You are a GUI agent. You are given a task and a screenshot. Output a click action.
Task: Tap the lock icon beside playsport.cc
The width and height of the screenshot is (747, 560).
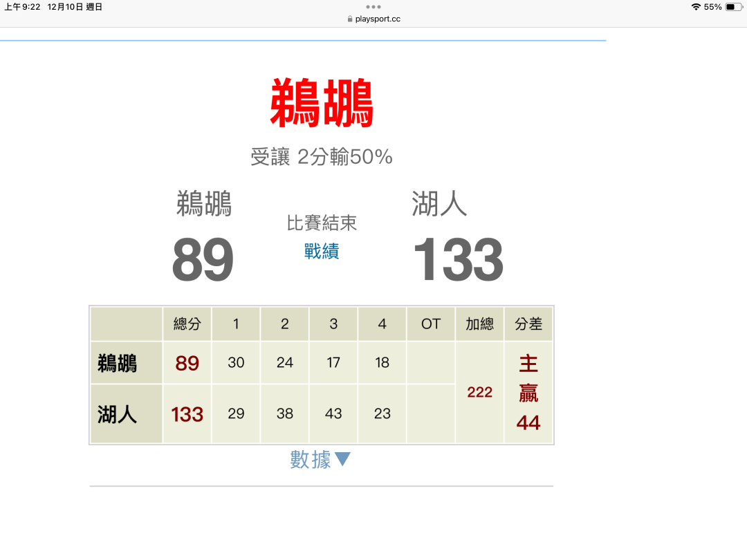pos(350,19)
